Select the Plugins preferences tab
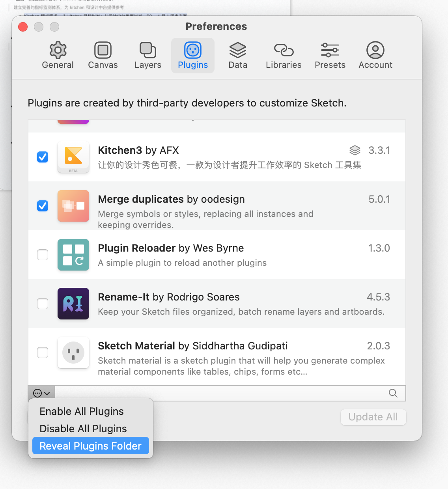The height and width of the screenshot is (489, 448). click(193, 56)
